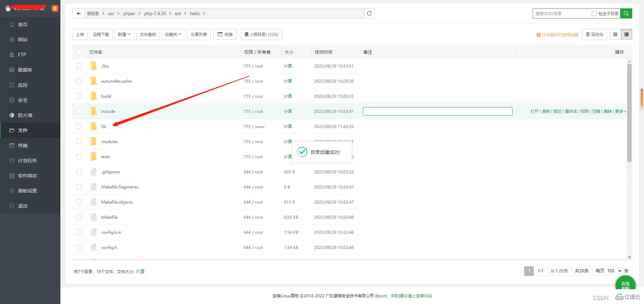Click the 备注 input for include row
Image resolution: width=644 pixels, height=304 pixels.
point(437,111)
